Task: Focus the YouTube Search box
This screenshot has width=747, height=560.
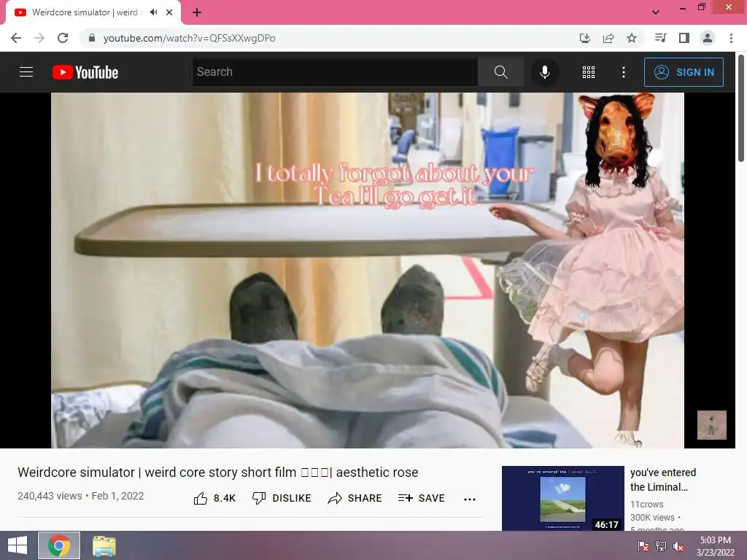Action: (x=335, y=72)
